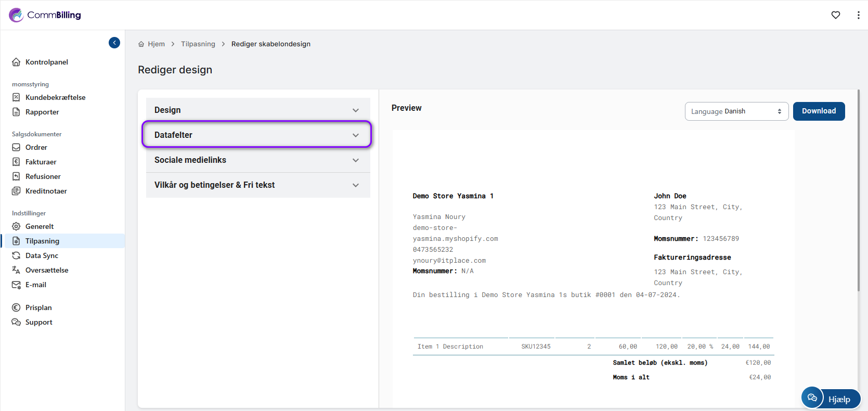Click the Data Sync icon
This screenshot has height=411, width=868.
16,255
